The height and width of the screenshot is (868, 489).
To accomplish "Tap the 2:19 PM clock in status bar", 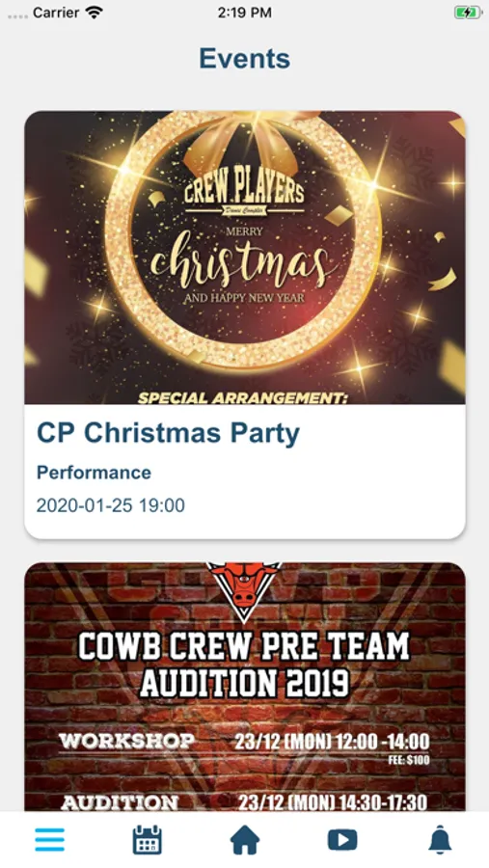I will tap(244, 13).
